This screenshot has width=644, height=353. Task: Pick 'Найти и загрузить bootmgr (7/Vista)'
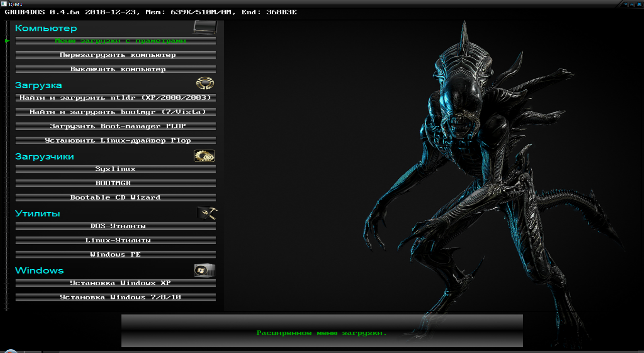coord(116,112)
